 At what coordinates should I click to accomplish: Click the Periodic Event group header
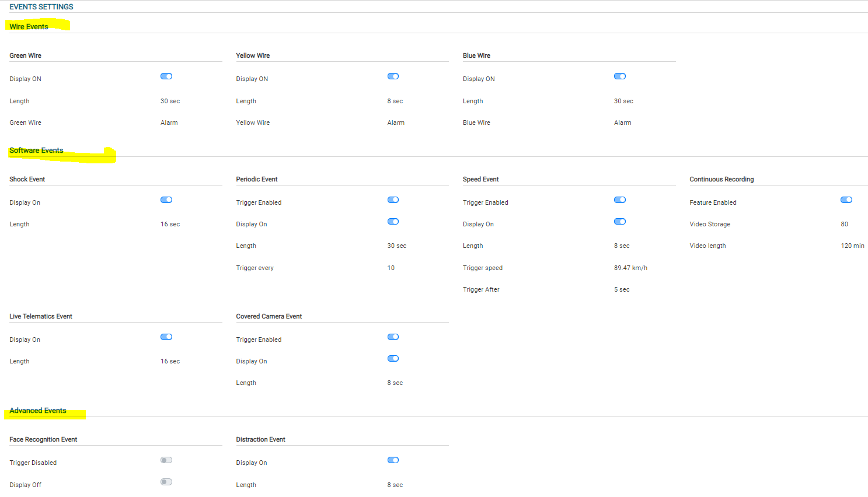coord(257,179)
